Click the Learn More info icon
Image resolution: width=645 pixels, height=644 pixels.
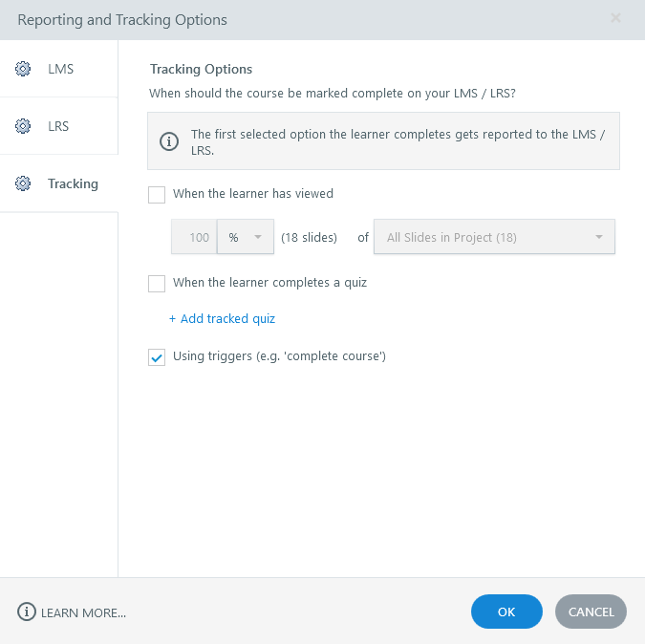click(x=27, y=612)
